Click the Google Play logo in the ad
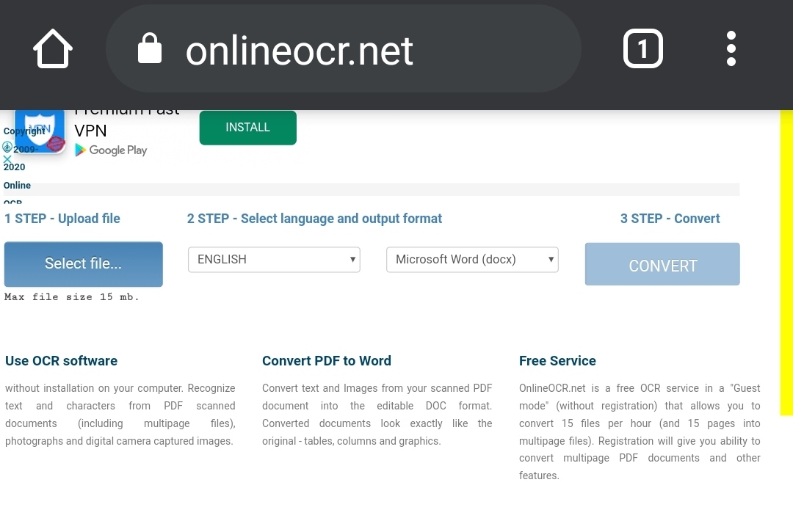The height and width of the screenshot is (532, 793). click(112, 150)
